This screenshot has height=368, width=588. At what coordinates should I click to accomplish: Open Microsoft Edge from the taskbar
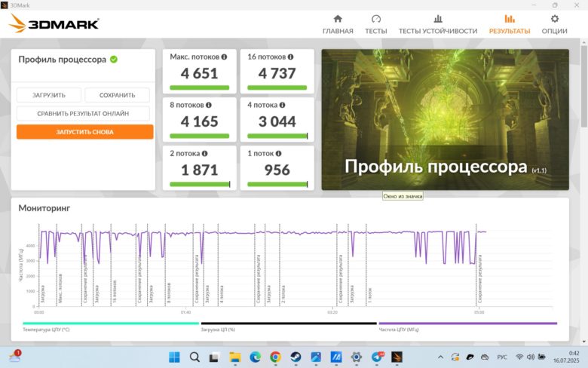coord(256,357)
